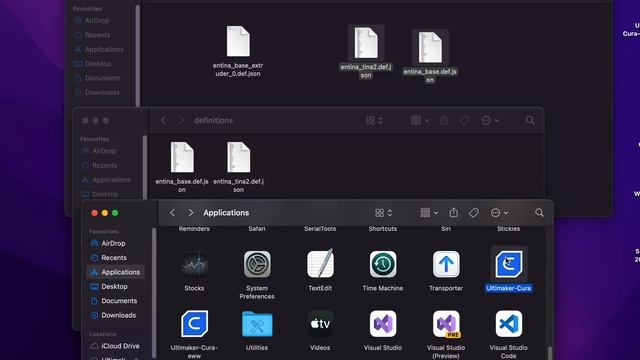Image resolution: width=640 pixels, height=360 pixels.
Task: Click the search icon in definitions window
Action: [530, 120]
